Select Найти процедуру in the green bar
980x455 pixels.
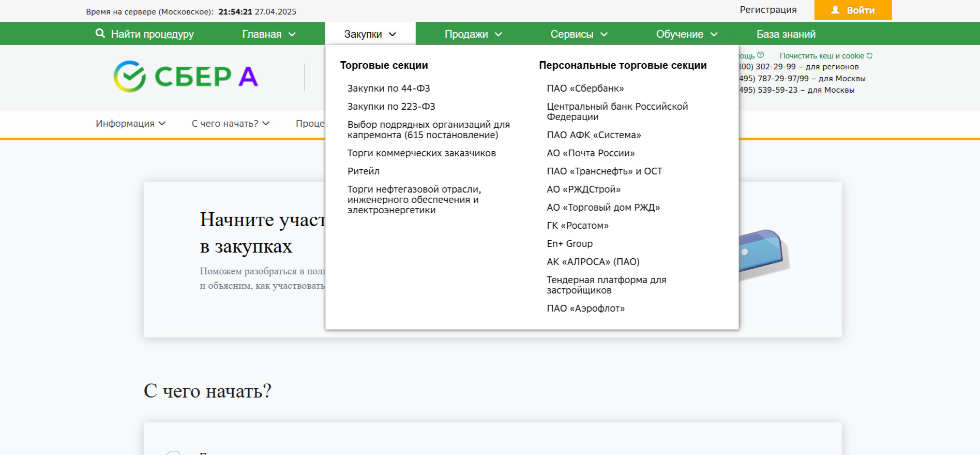click(x=145, y=34)
